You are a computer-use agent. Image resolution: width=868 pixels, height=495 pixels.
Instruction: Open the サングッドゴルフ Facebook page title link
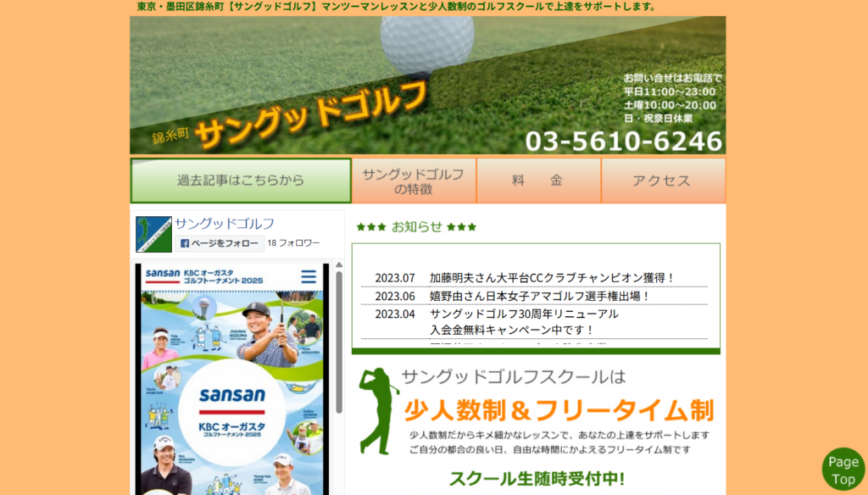(x=225, y=224)
